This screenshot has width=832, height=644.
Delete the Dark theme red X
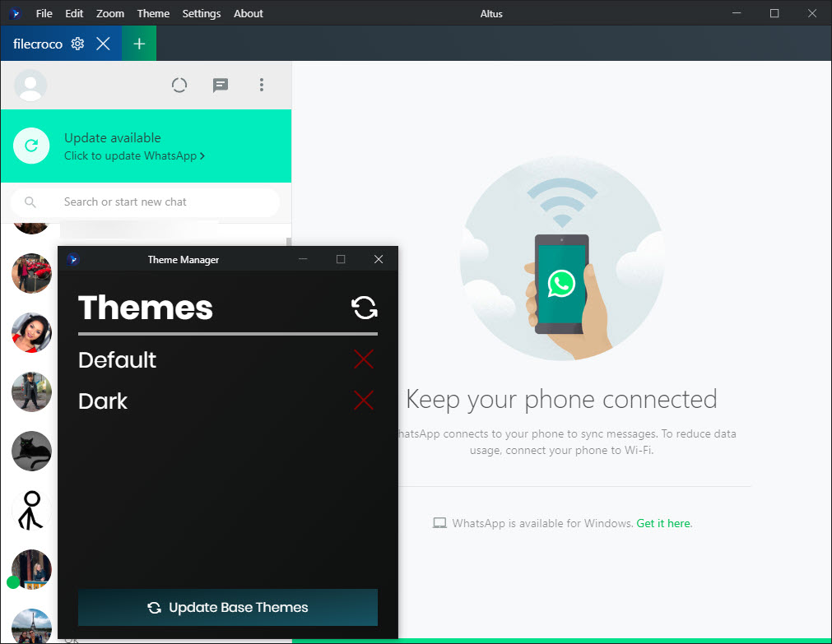(x=364, y=400)
